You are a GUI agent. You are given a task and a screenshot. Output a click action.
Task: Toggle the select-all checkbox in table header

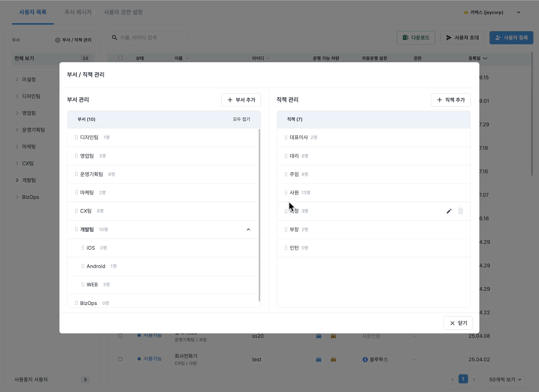[x=120, y=58]
